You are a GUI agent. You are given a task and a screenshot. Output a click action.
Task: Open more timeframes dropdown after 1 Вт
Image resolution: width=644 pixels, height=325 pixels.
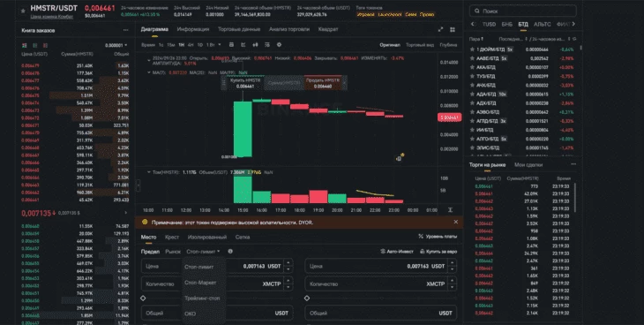[220, 44]
